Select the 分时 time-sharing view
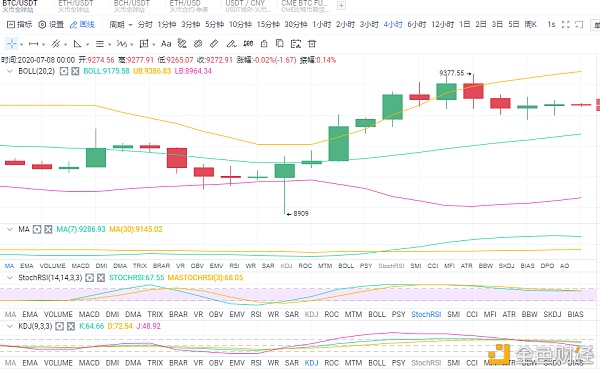This screenshot has height=371, width=600. 145,24
